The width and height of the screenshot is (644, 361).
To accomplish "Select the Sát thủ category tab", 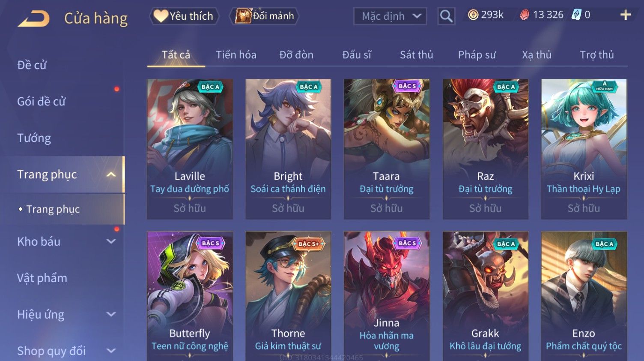I will 416,55.
